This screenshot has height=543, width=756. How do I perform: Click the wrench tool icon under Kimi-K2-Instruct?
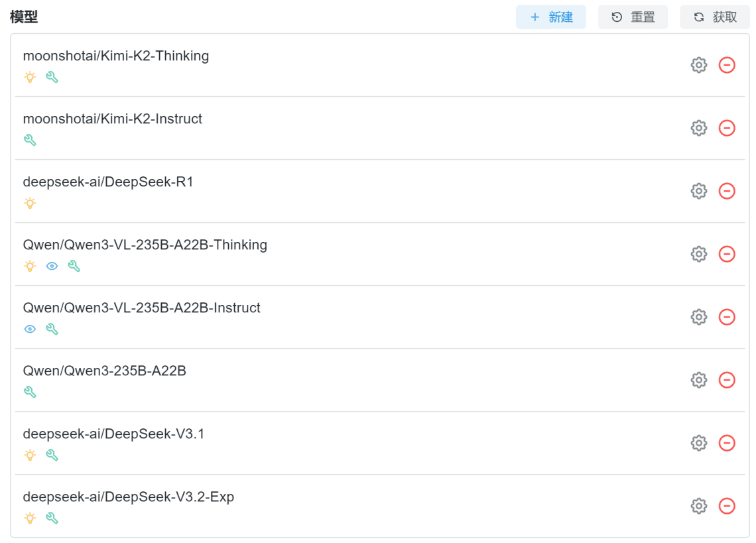tap(30, 140)
